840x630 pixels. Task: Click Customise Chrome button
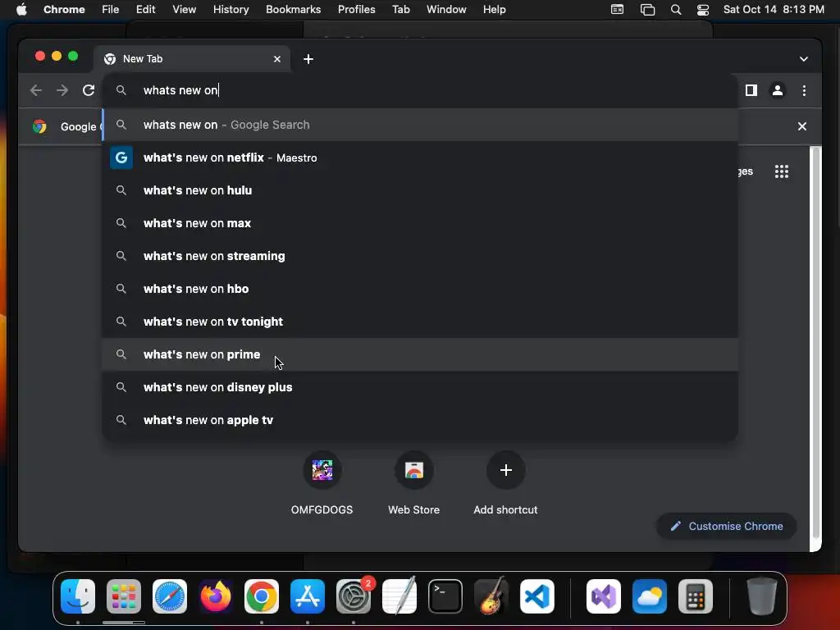[727, 526]
